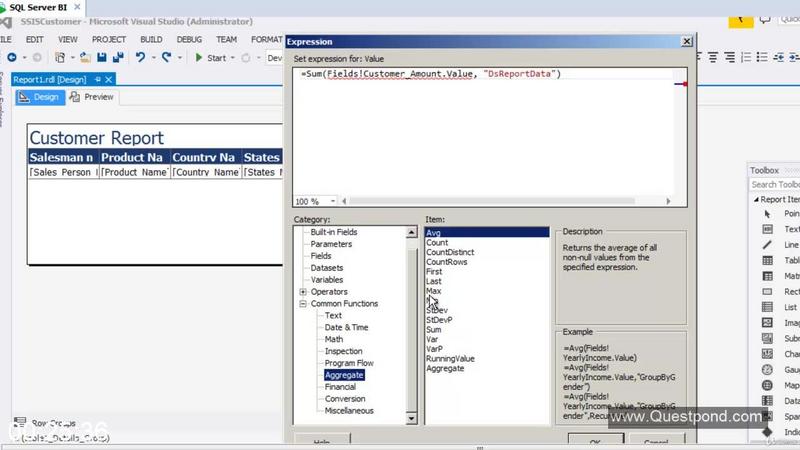Close the Expression dialog with X
This screenshot has height=450, width=800.
pos(687,41)
